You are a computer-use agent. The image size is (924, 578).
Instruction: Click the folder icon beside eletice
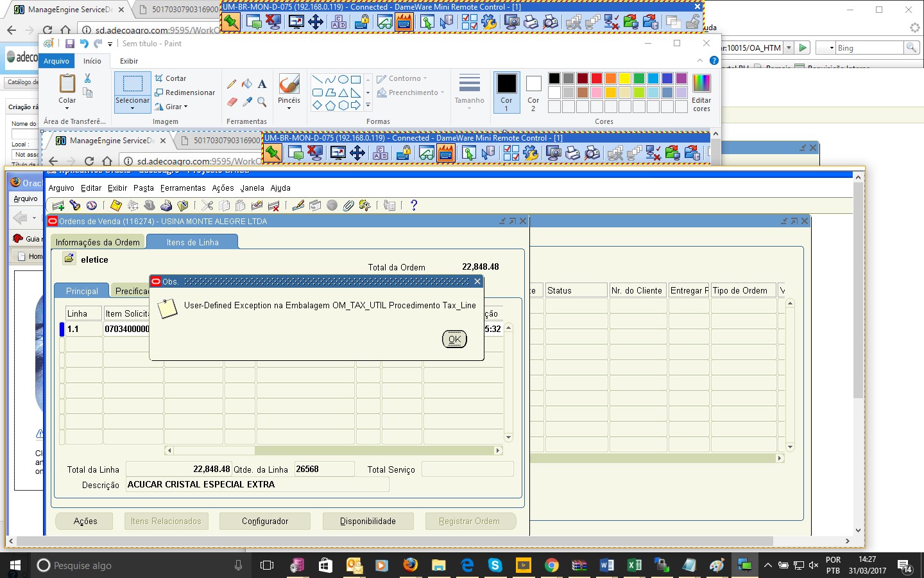click(69, 259)
